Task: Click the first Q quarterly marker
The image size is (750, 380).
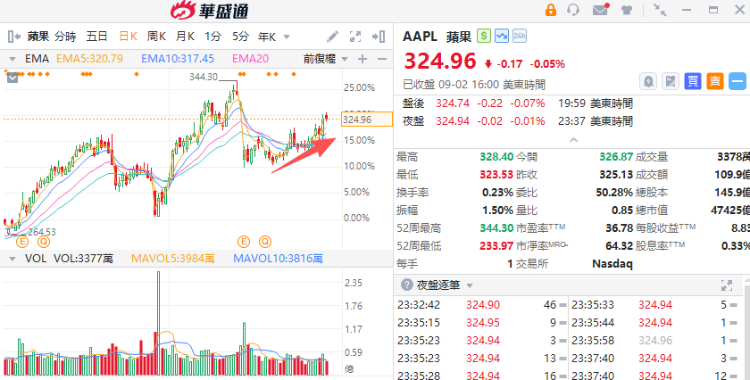Action: 44,242
